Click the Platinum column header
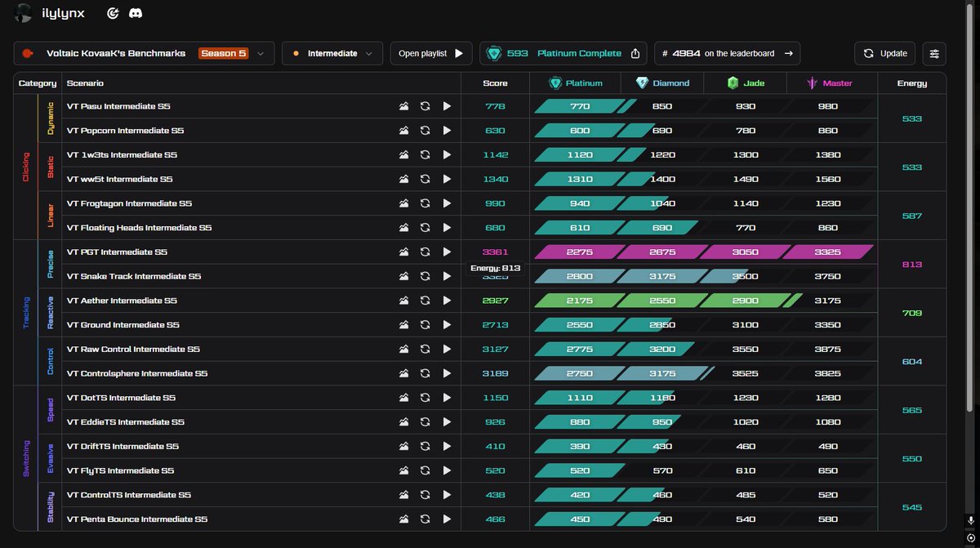Viewport: 980px width, 548px height. [575, 82]
